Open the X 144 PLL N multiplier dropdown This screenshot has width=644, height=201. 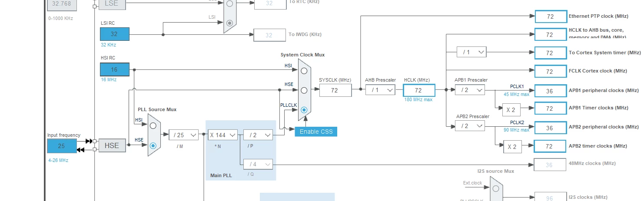pyautogui.click(x=222, y=135)
